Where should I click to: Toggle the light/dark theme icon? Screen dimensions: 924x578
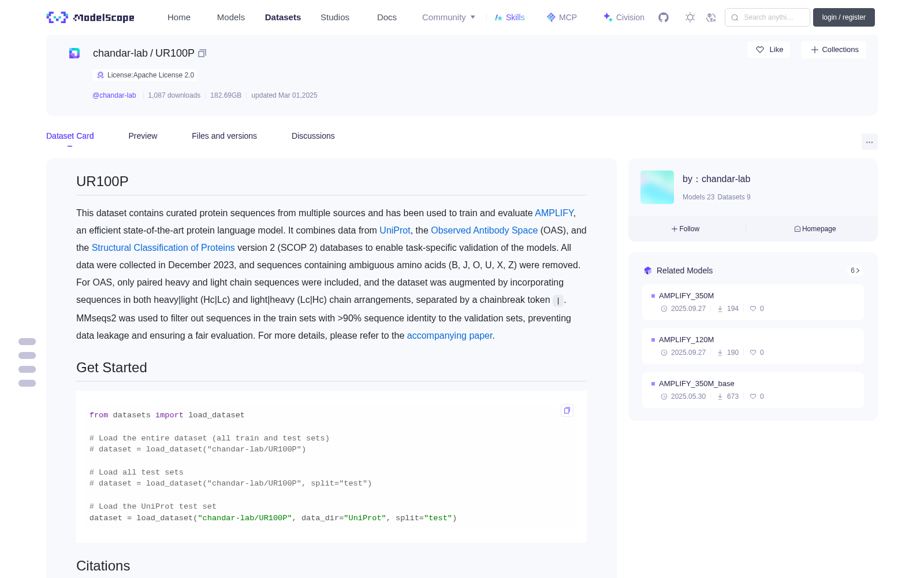(690, 17)
